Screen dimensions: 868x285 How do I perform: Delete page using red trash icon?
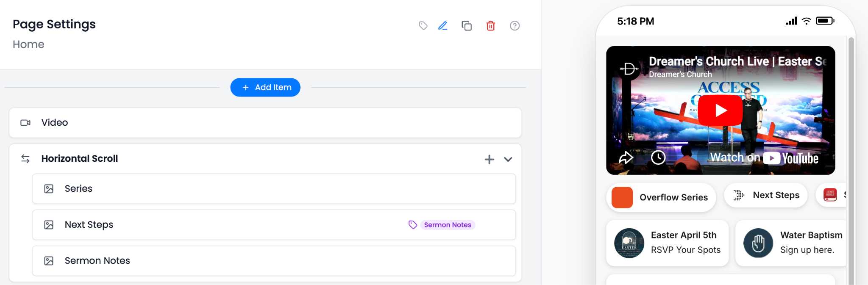click(x=491, y=26)
